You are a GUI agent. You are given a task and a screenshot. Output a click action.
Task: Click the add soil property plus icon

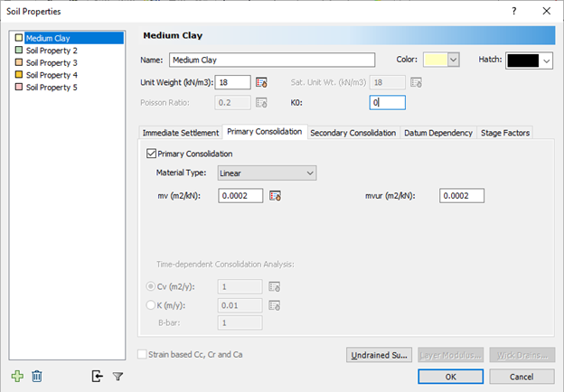17,376
